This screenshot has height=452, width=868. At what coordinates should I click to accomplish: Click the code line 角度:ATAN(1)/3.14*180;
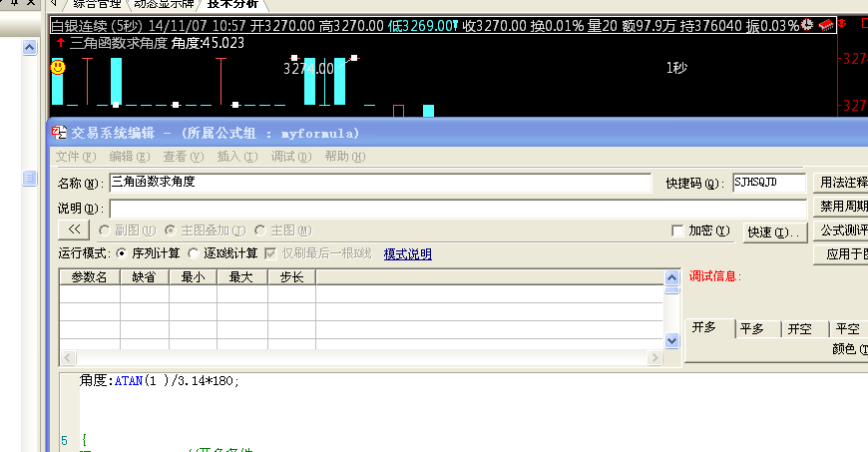pos(160,380)
